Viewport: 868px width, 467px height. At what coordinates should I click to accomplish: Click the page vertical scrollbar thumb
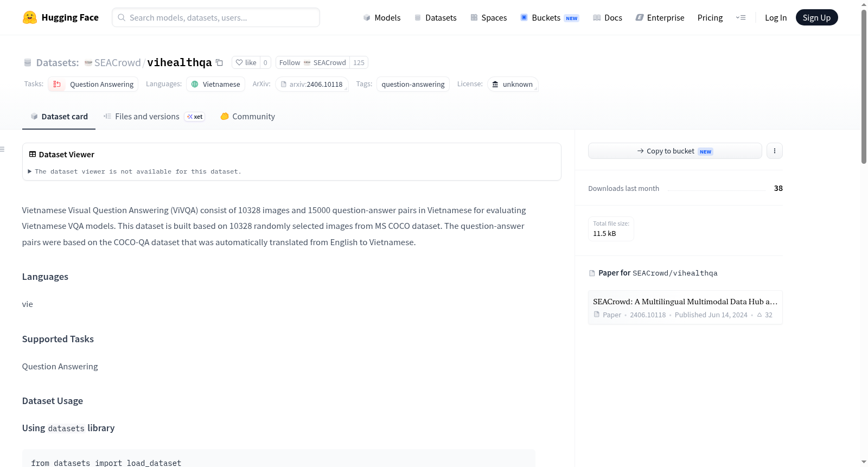coord(864,87)
